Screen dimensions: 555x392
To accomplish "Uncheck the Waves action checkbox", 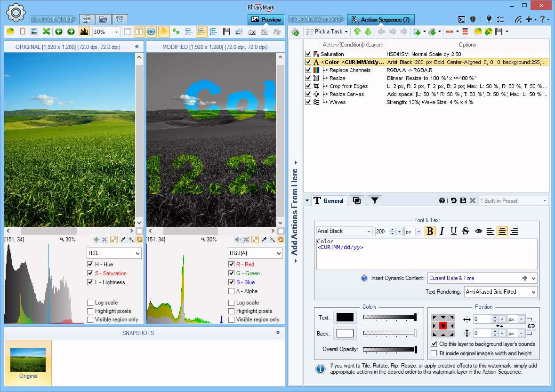I will click(308, 102).
